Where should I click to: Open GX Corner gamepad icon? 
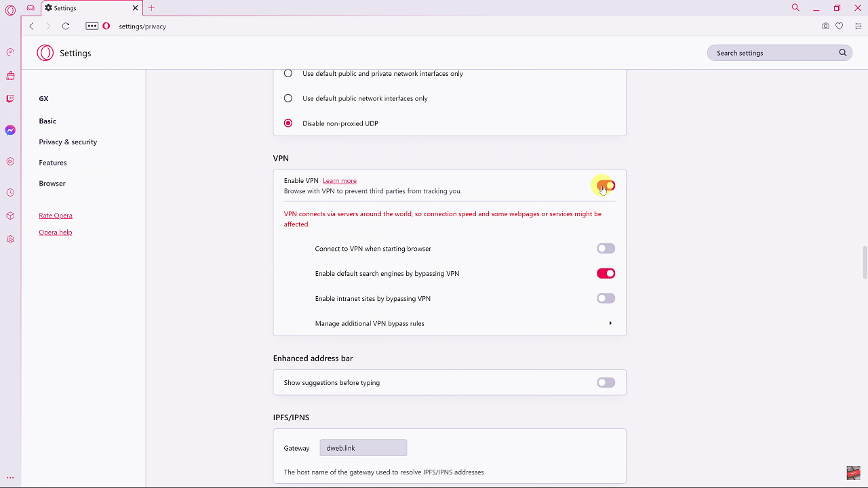coord(31,8)
